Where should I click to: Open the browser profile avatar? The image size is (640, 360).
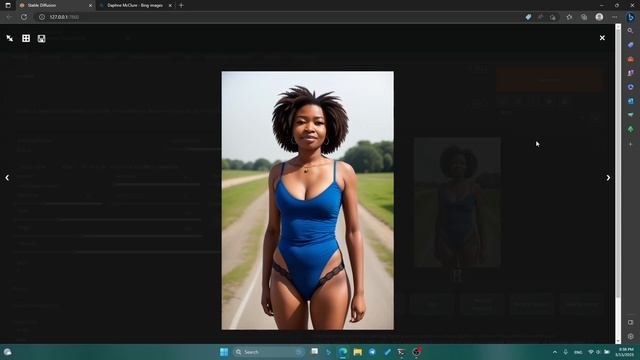pos(599,17)
